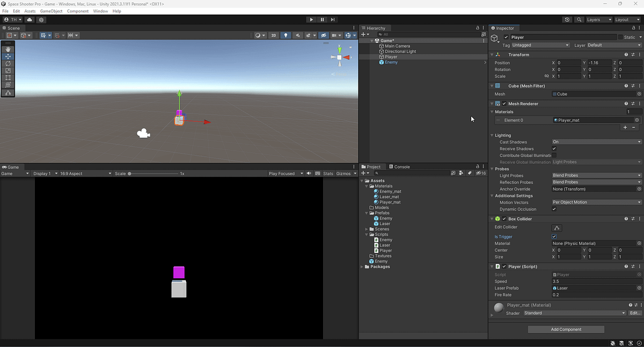Click the Add Component button
The width and height of the screenshot is (644, 347).
tap(566, 329)
